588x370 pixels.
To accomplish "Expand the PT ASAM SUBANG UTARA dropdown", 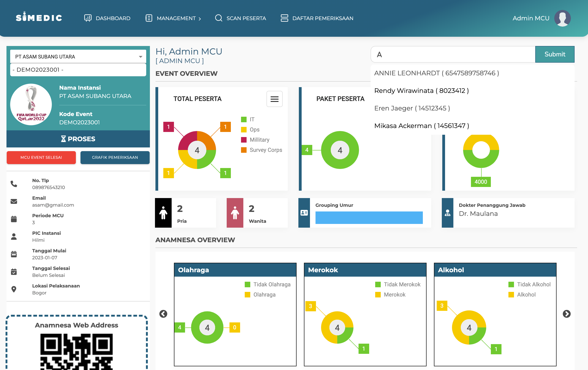I will point(78,57).
